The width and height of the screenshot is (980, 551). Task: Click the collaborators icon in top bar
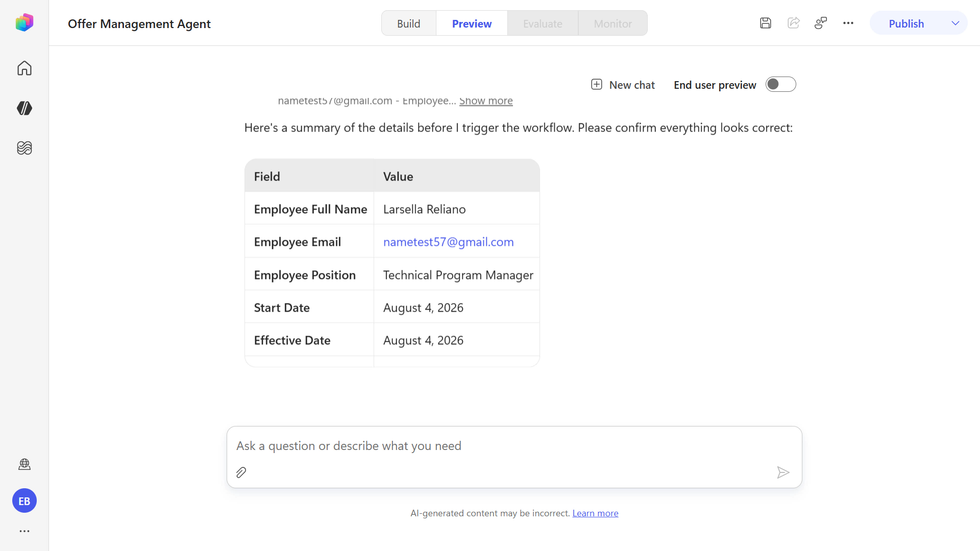tap(821, 23)
